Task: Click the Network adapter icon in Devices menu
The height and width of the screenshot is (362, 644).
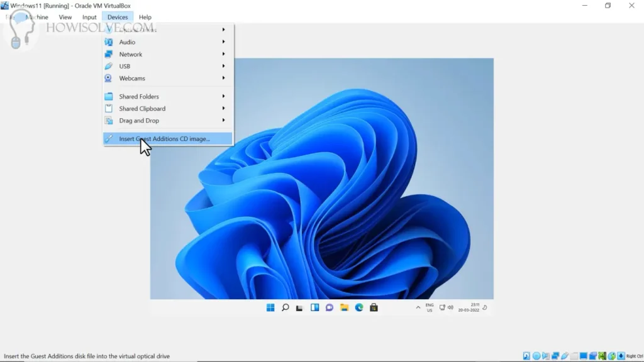Action: click(108, 54)
